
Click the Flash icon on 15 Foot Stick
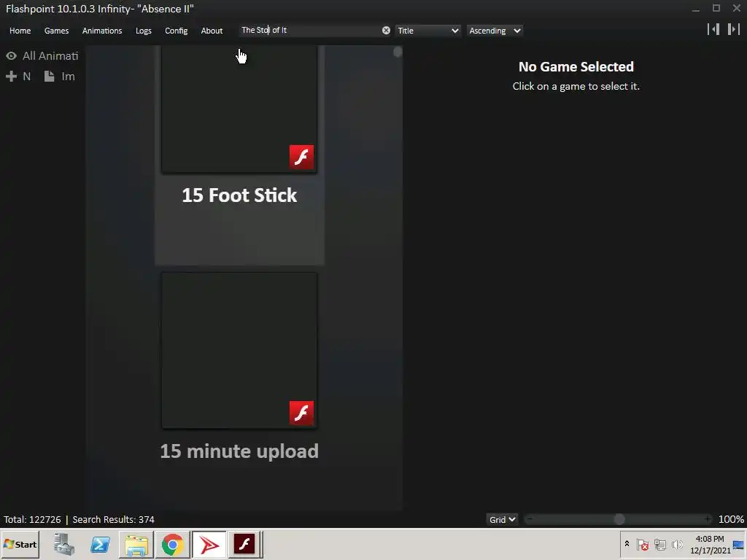301,157
